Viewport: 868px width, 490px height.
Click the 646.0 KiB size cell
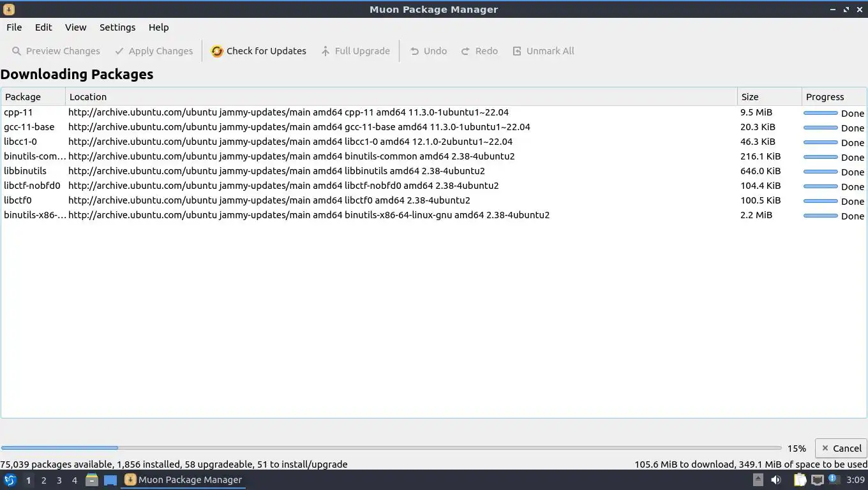click(760, 171)
